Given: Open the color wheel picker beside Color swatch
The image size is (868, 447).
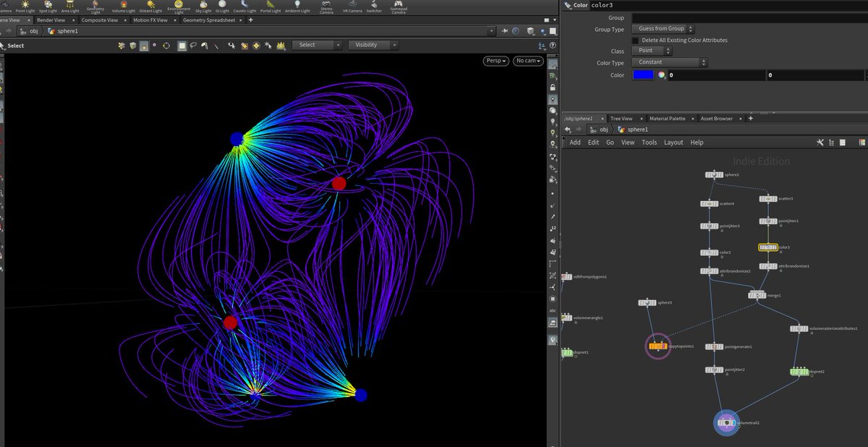Looking at the screenshot, I should 661,74.
